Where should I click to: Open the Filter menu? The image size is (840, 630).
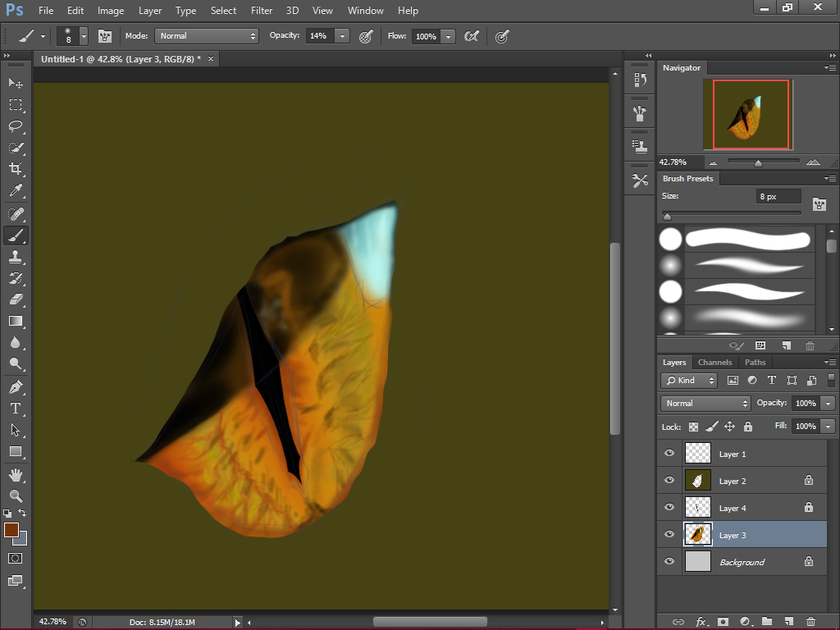[x=262, y=11]
